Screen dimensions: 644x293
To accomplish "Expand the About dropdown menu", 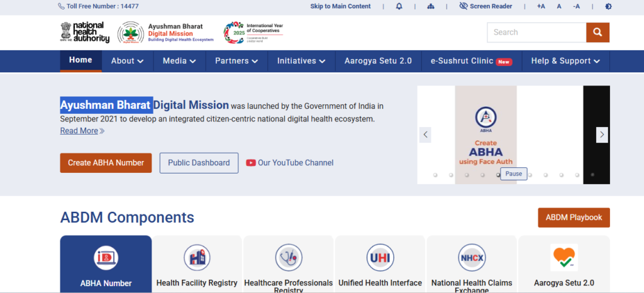I will point(127,61).
